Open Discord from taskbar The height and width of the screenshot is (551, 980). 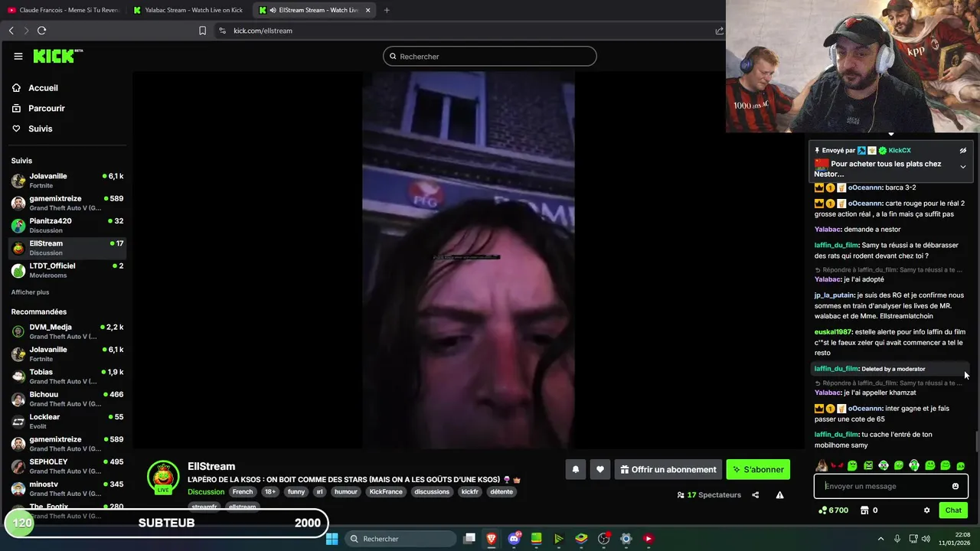tap(514, 539)
